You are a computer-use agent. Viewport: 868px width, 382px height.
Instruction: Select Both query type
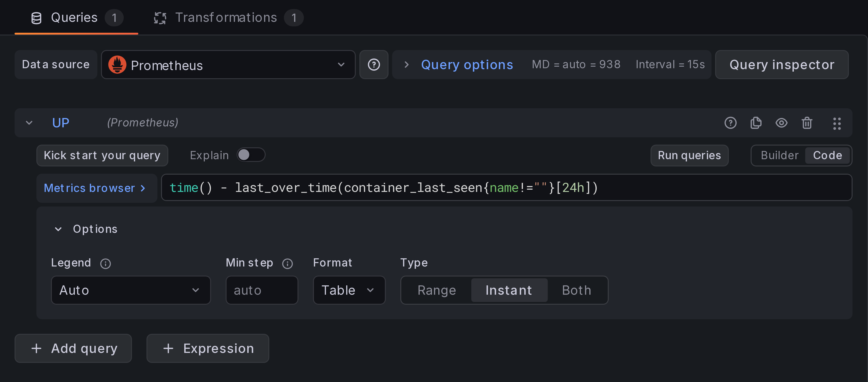[577, 290]
